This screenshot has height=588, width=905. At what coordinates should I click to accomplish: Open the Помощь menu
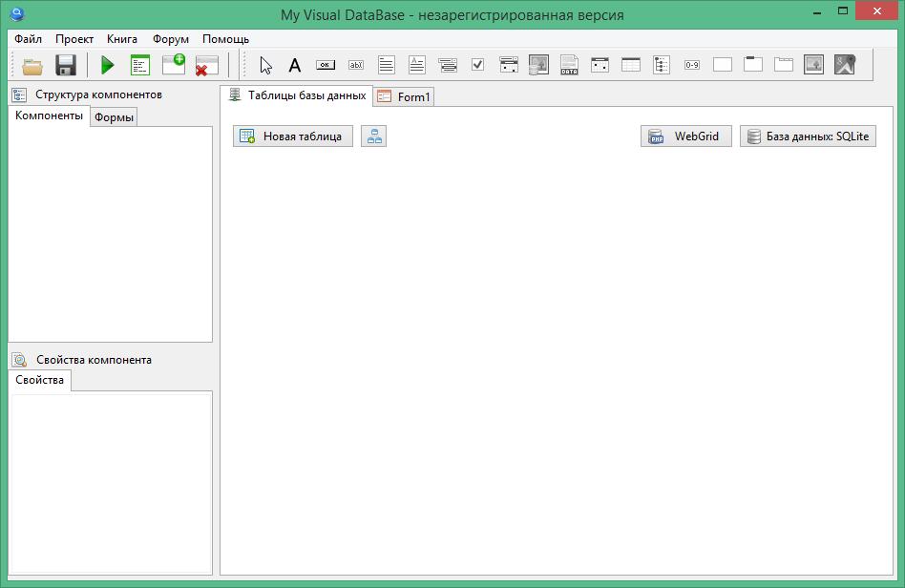(x=225, y=39)
